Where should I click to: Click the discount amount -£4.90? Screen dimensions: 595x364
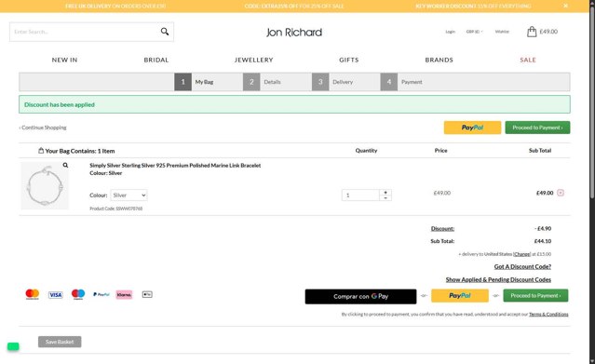click(x=543, y=228)
